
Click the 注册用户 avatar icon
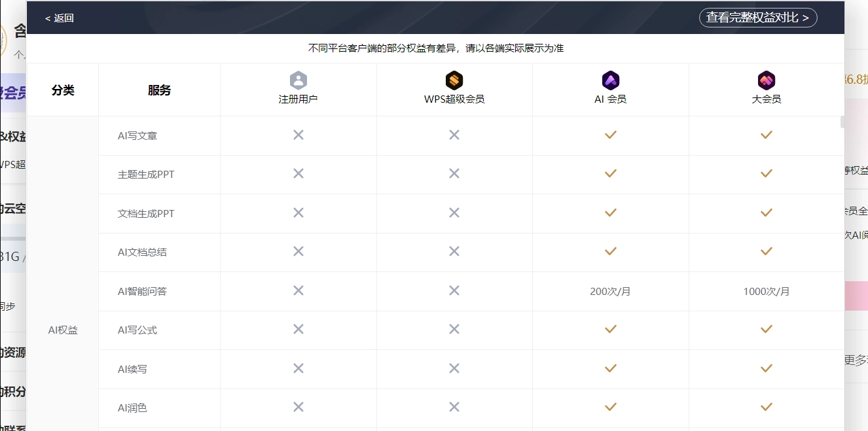298,80
